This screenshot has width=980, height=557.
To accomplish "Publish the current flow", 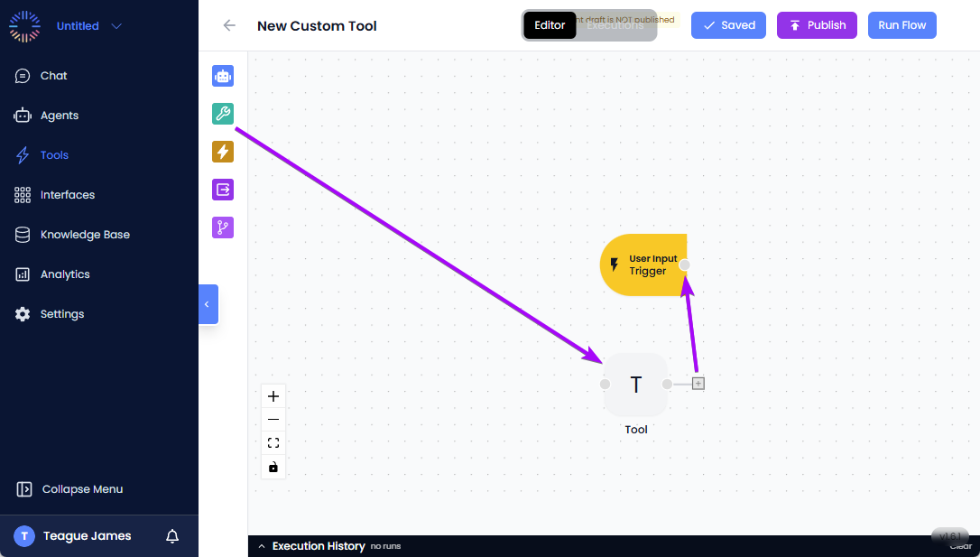I will 816,24.
